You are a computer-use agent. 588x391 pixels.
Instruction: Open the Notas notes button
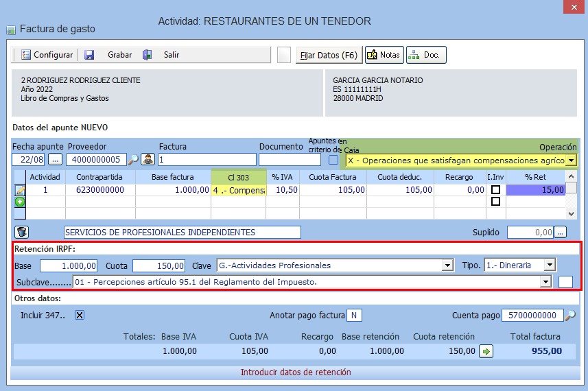point(384,55)
